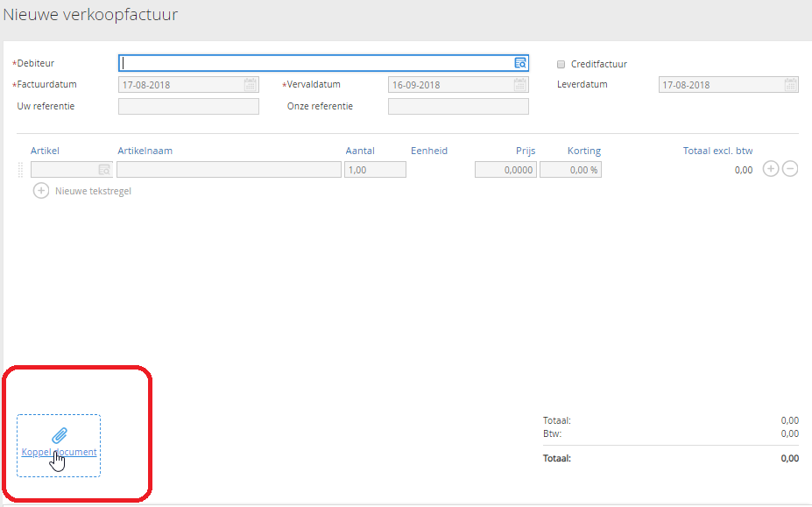Click the Aantal column header
Image resolution: width=812 pixels, height=507 pixels.
360,151
